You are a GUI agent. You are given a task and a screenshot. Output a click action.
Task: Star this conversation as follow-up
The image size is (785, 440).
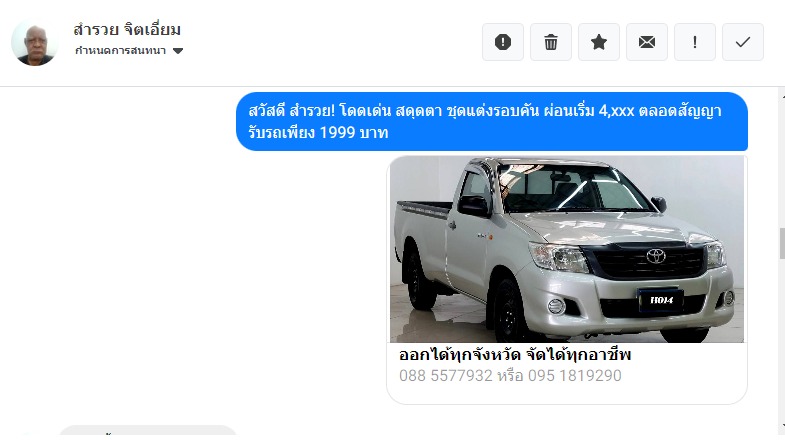599,42
